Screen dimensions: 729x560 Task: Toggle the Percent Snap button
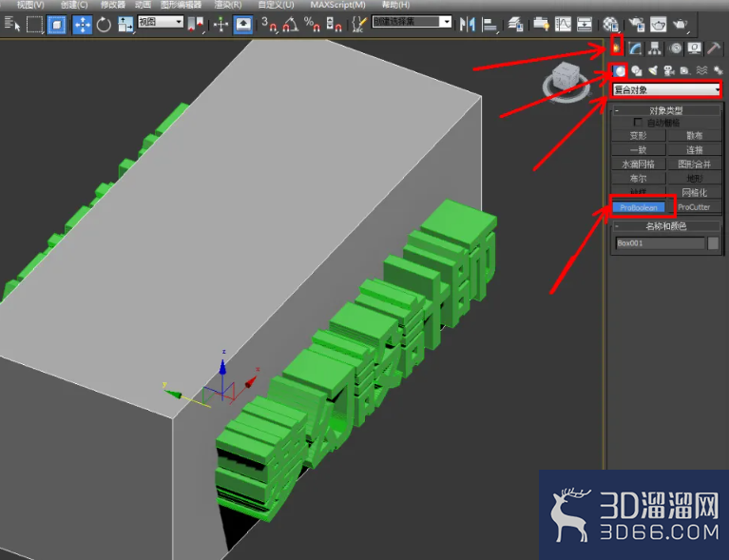(312, 24)
